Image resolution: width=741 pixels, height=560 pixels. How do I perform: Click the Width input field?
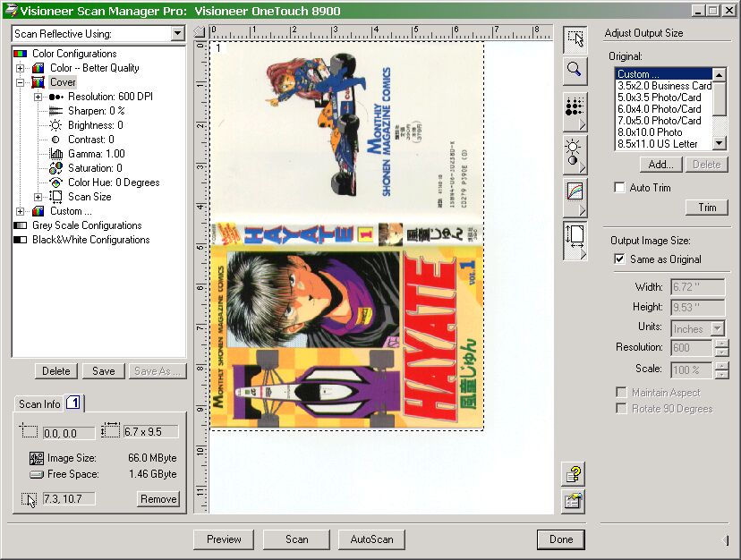(697, 287)
